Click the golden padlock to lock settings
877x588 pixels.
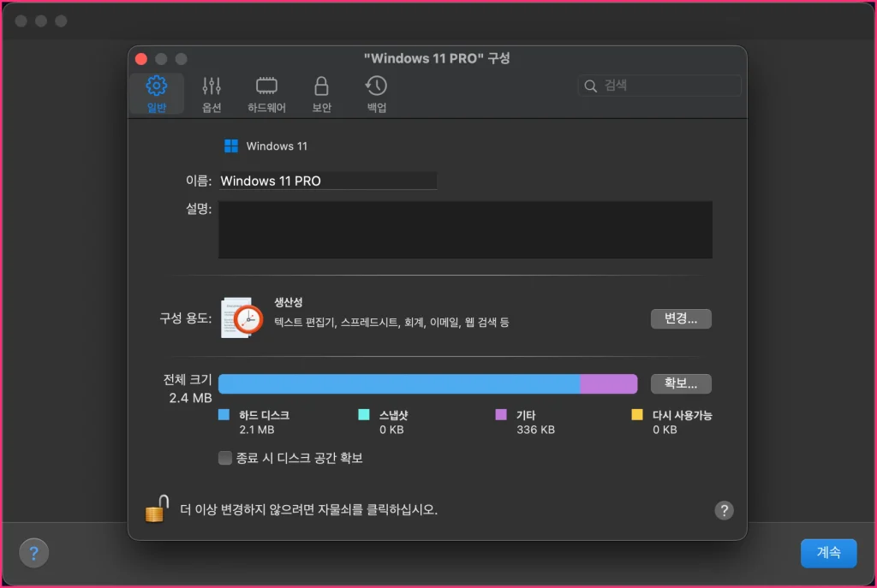(x=157, y=508)
